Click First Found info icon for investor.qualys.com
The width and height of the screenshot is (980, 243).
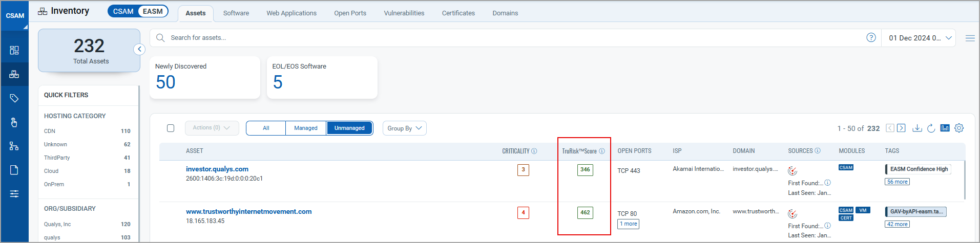(x=828, y=183)
